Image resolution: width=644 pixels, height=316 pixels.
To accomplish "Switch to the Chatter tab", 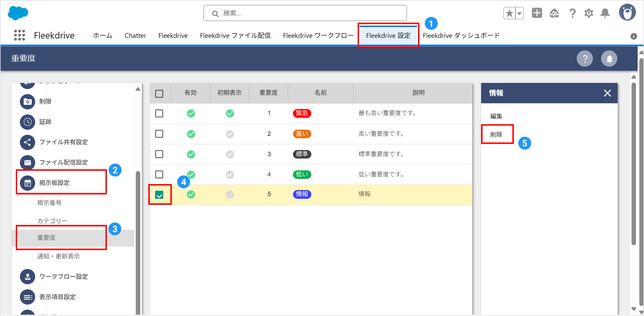I will pyautogui.click(x=135, y=36).
